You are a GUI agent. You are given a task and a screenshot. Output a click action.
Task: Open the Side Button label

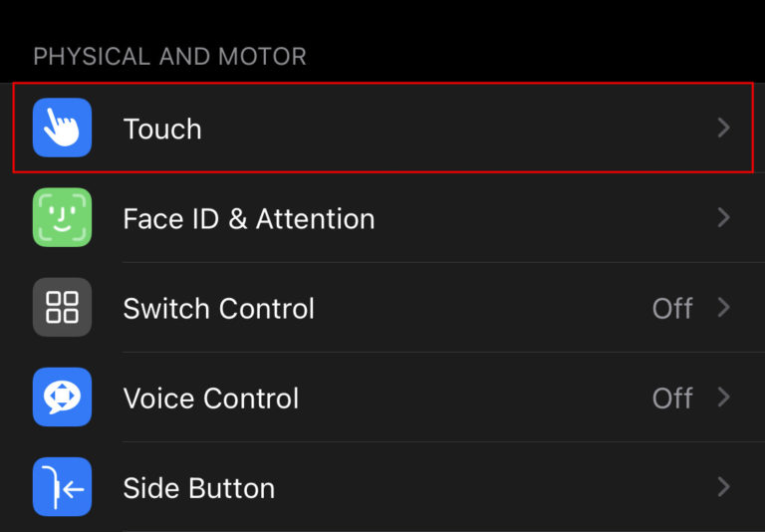tap(198, 487)
